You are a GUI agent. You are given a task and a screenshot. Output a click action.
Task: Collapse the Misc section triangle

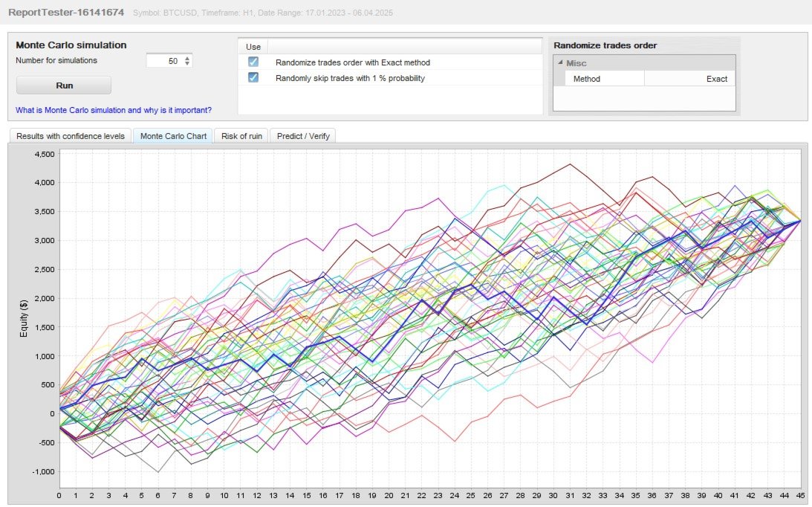(x=560, y=62)
